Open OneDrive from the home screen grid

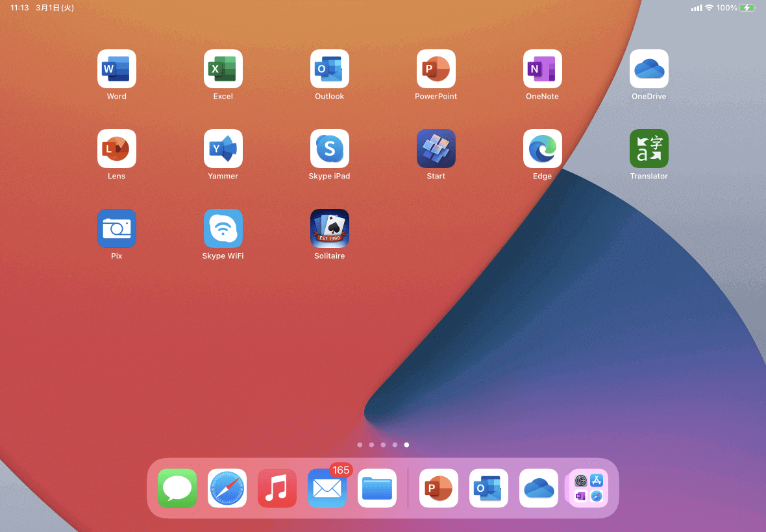point(649,69)
